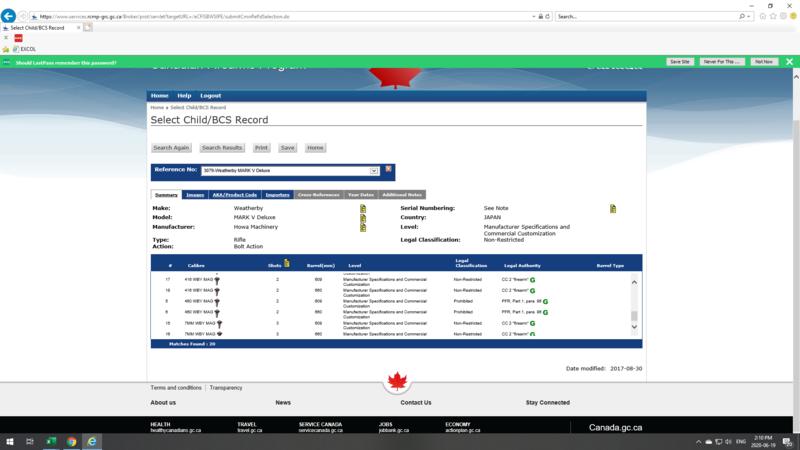Screen dimensions: 800x450
Task: Click Not Now in LastPass bar
Action: coord(764,62)
